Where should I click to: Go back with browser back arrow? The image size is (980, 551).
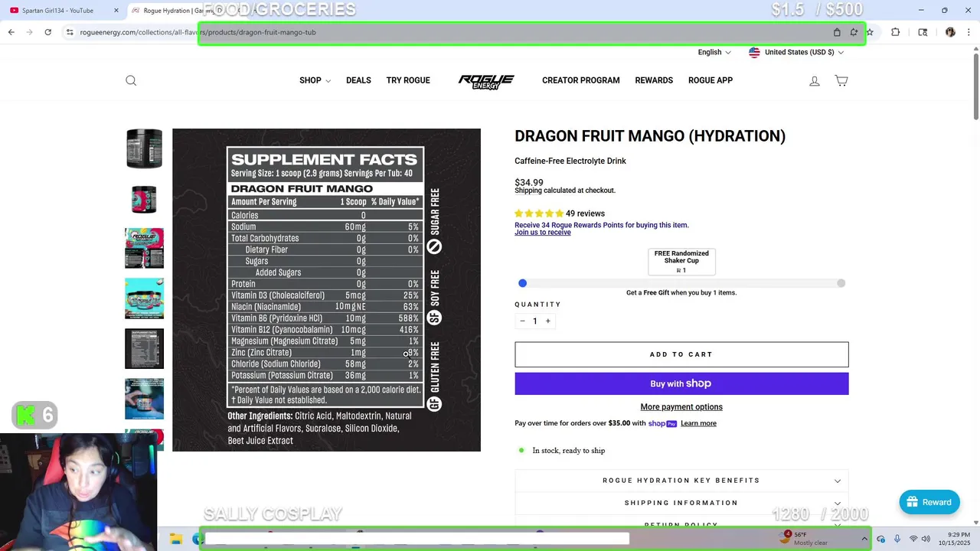click(x=11, y=32)
